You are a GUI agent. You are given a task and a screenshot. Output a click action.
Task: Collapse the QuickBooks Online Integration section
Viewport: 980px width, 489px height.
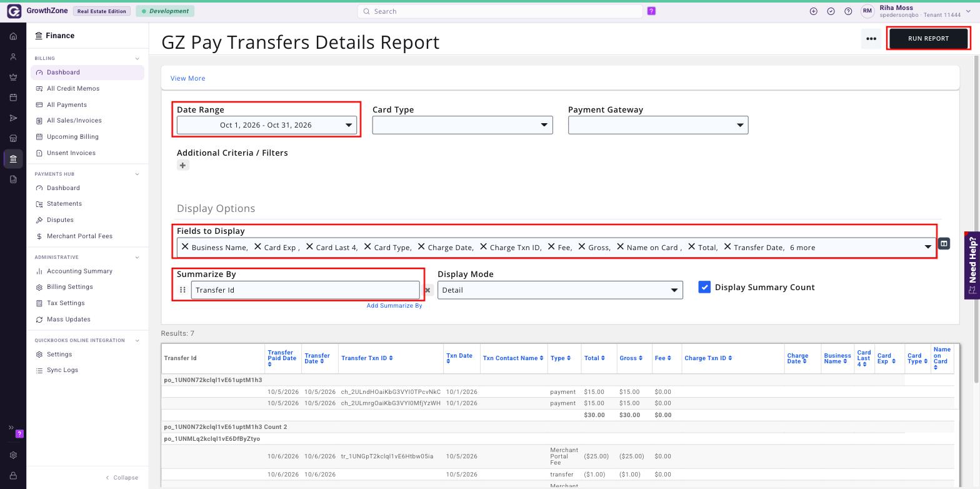tap(137, 340)
